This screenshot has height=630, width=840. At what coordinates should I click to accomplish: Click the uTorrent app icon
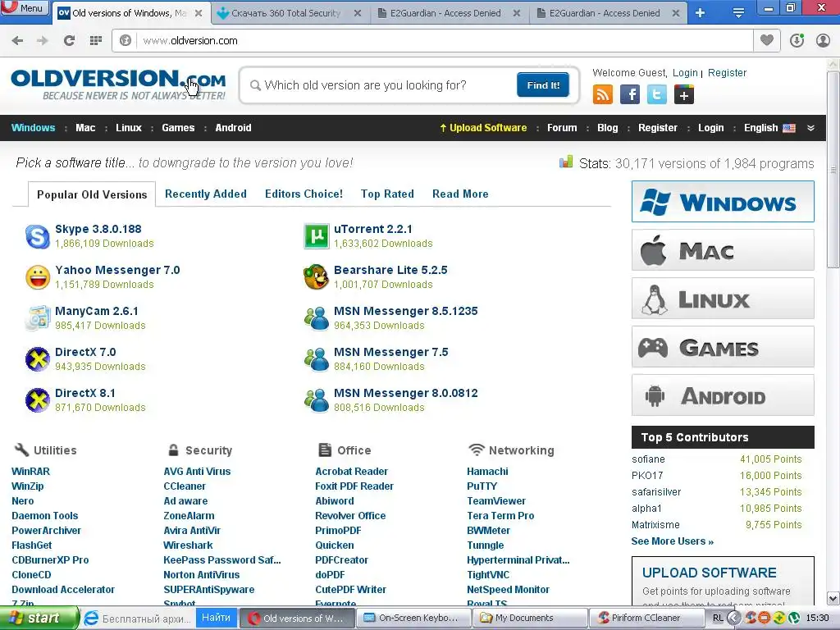pos(317,236)
